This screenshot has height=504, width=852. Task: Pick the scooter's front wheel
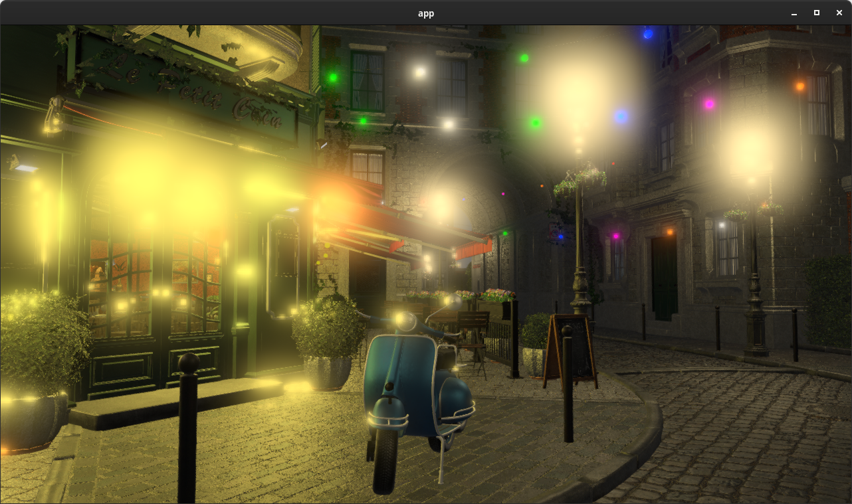[385, 461]
